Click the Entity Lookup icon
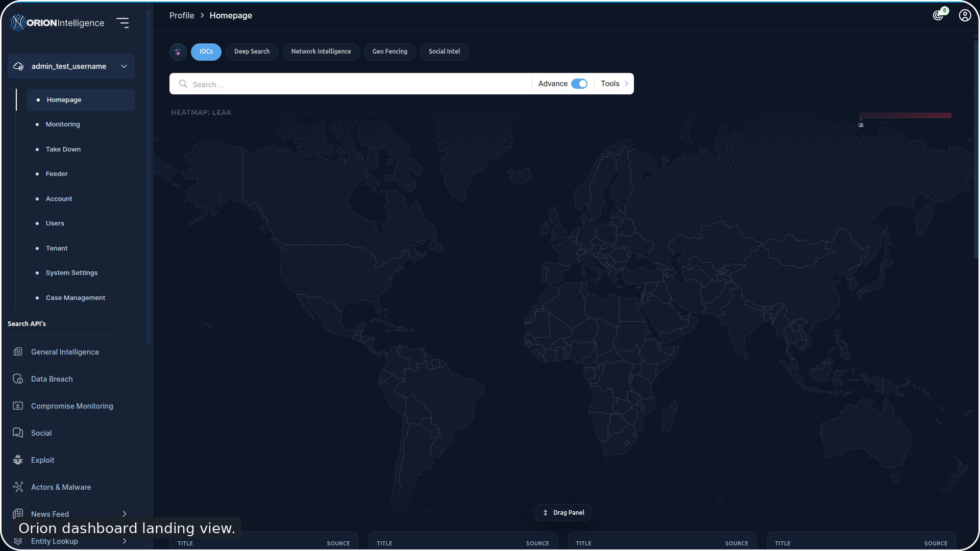The width and height of the screenshot is (980, 551). 18,541
